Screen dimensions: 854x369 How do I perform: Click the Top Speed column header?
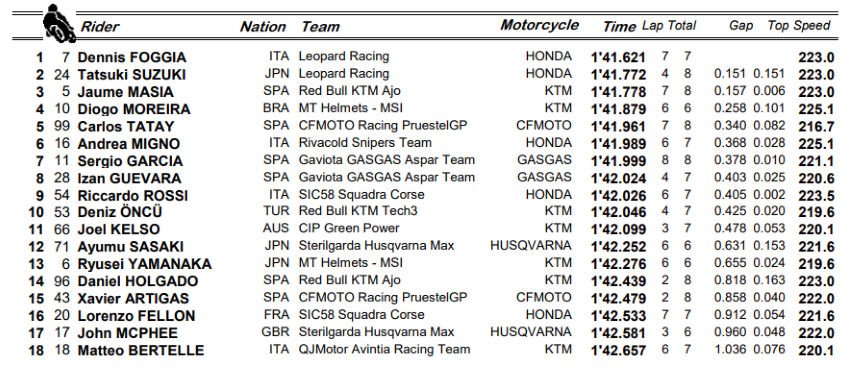pos(798,26)
